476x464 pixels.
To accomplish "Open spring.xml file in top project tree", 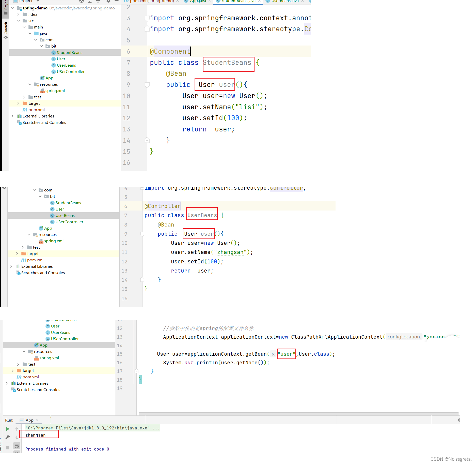I will click(x=55, y=91).
